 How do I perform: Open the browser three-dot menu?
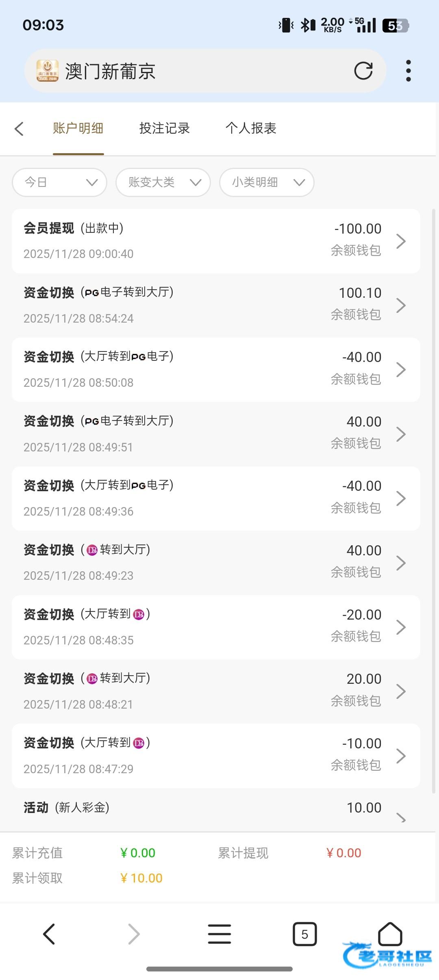(408, 71)
